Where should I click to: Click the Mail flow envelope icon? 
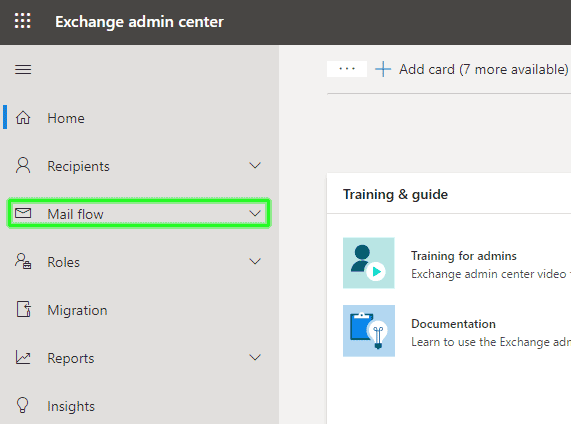[23, 213]
